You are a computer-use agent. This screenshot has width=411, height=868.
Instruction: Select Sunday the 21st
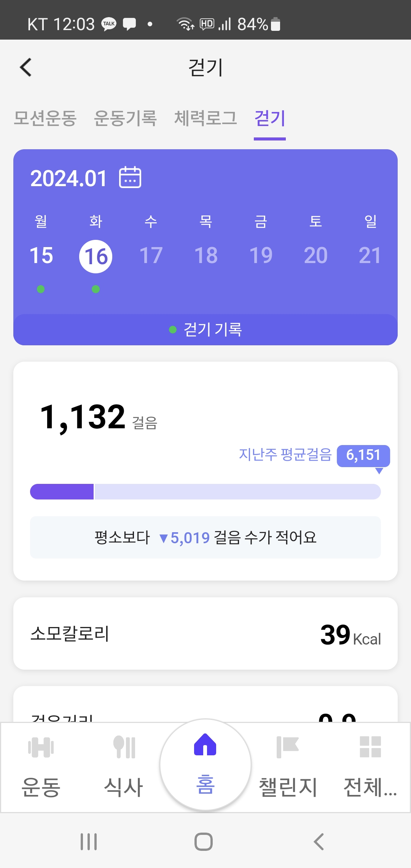pos(370,255)
